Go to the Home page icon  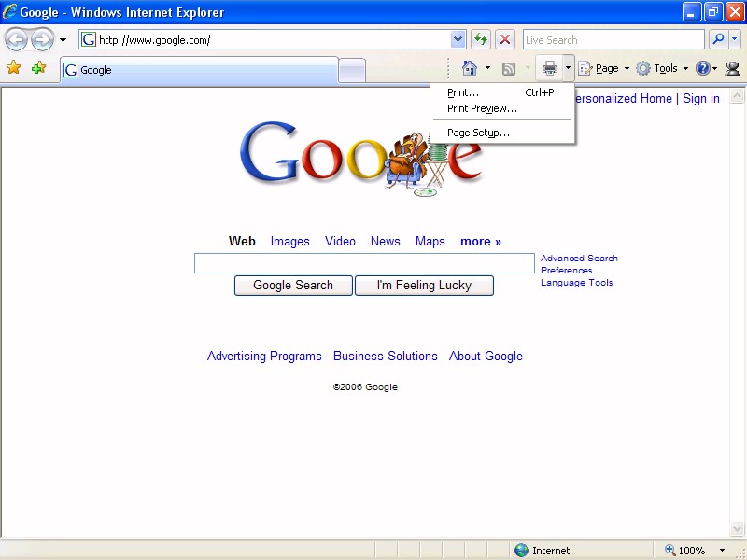coord(470,68)
